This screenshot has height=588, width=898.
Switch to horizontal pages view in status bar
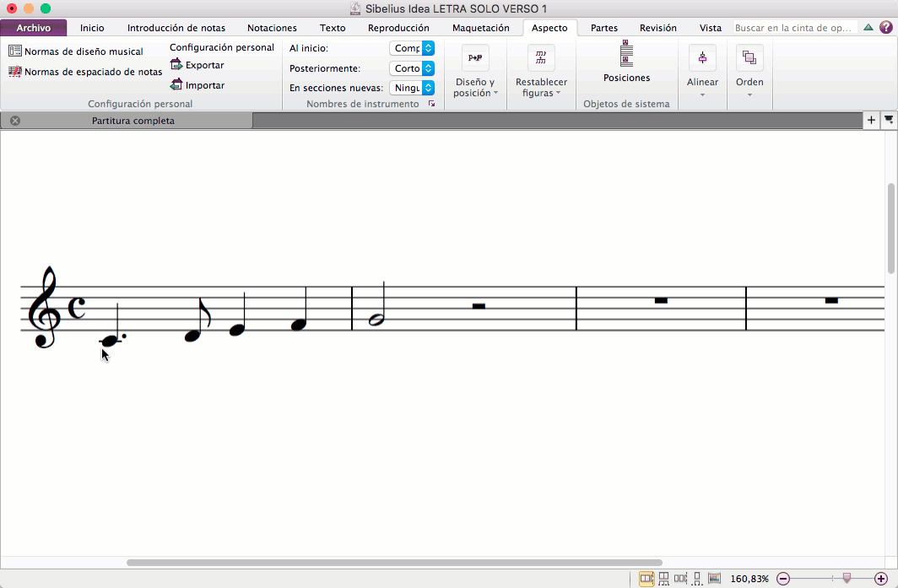(646, 579)
